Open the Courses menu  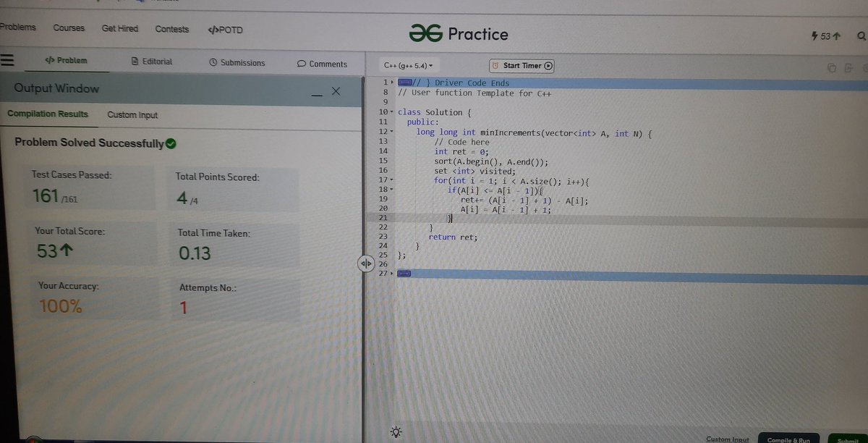pyautogui.click(x=69, y=28)
